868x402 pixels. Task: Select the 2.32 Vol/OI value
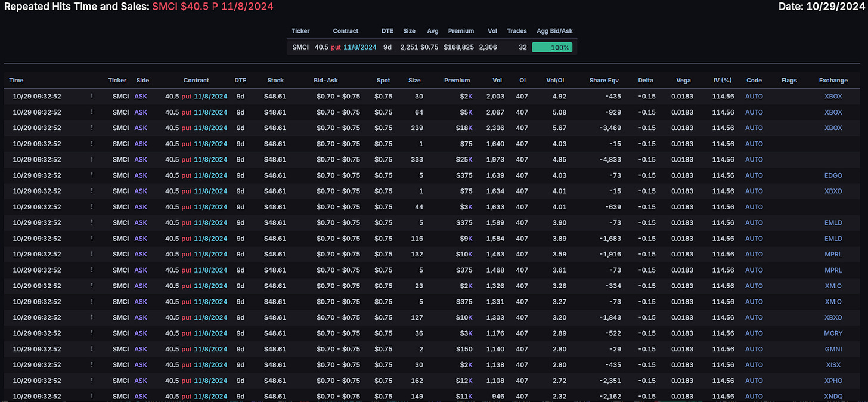click(559, 396)
